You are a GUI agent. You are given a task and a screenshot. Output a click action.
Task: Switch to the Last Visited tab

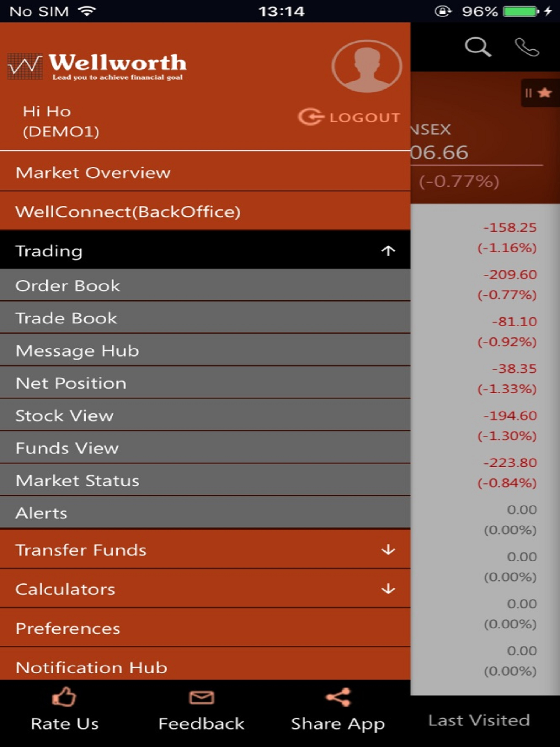click(x=479, y=720)
